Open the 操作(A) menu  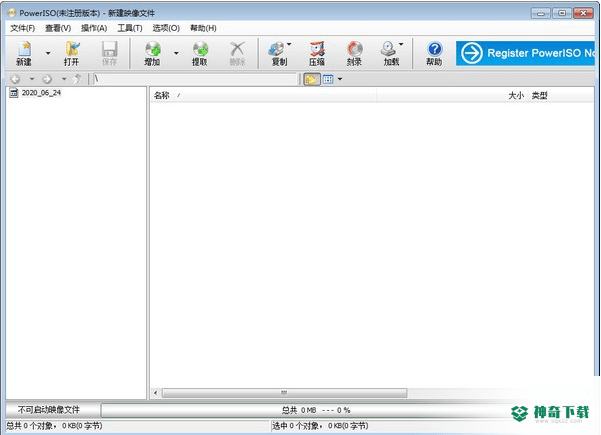click(94, 28)
